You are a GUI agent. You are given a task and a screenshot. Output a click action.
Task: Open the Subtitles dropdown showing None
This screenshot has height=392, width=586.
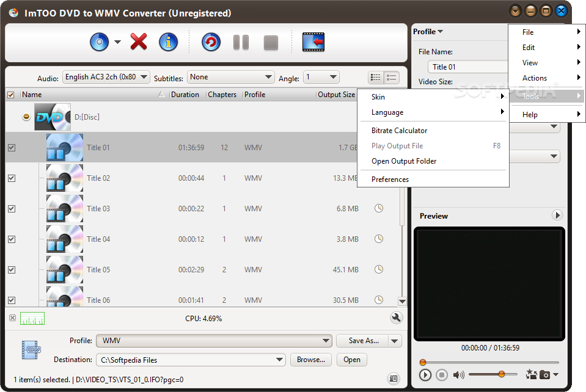[230, 77]
